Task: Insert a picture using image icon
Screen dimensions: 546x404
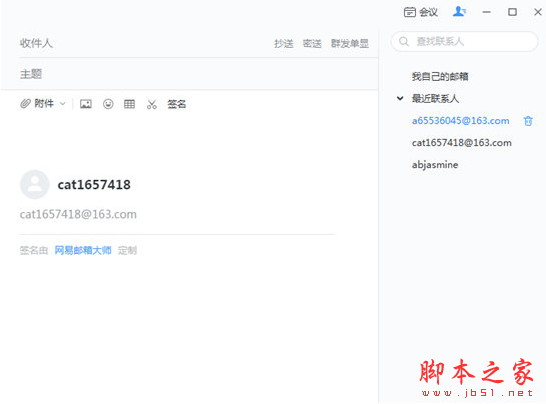Action: click(x=86, y=104)
